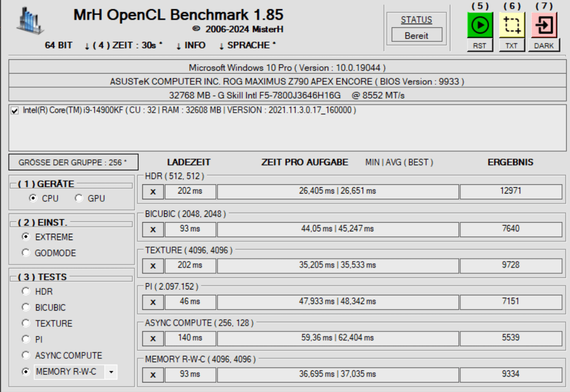
Task: Click the Bereit status field
Action: pos(417,35)
